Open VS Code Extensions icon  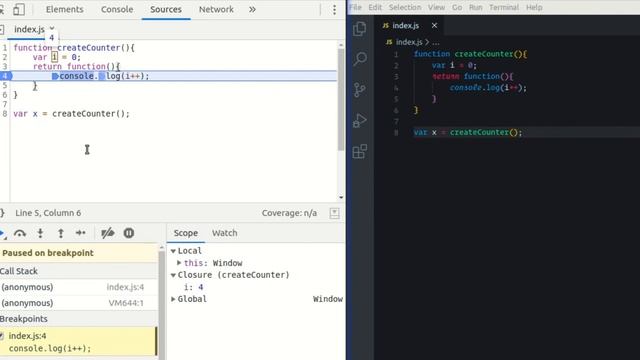point(360,151)
